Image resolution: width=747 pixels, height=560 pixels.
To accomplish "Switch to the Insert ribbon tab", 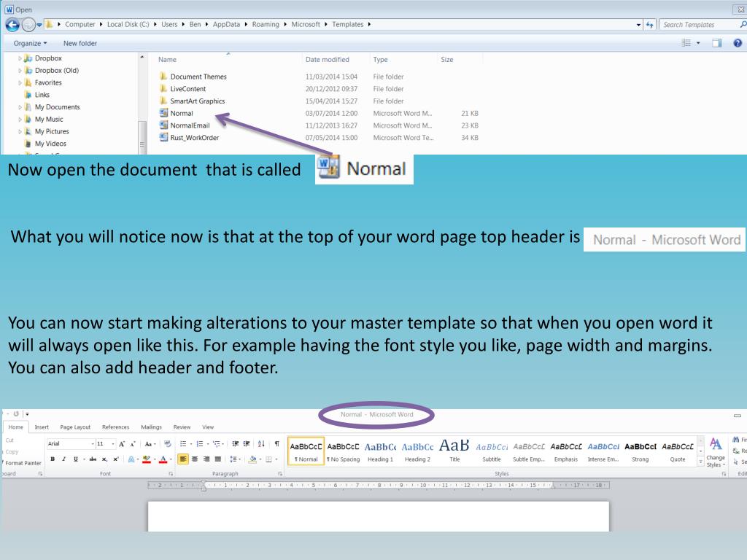I will 42,427.
